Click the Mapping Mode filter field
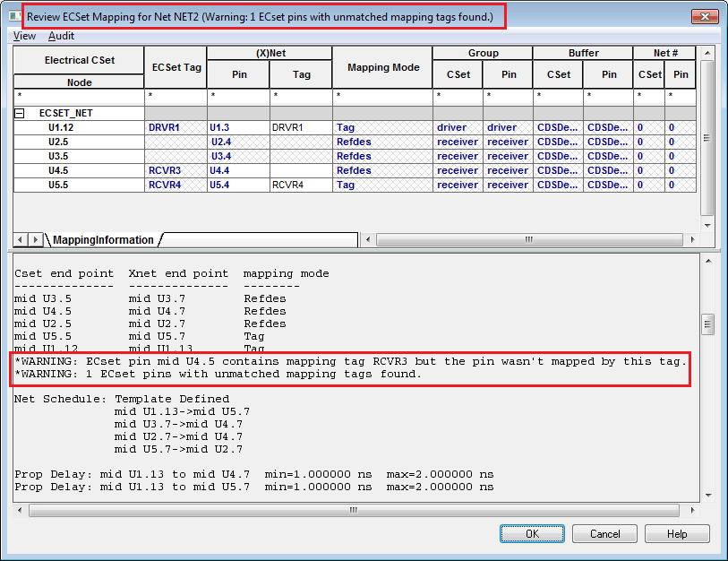This screenshot has width=728, height=561. tap(383, 96)
